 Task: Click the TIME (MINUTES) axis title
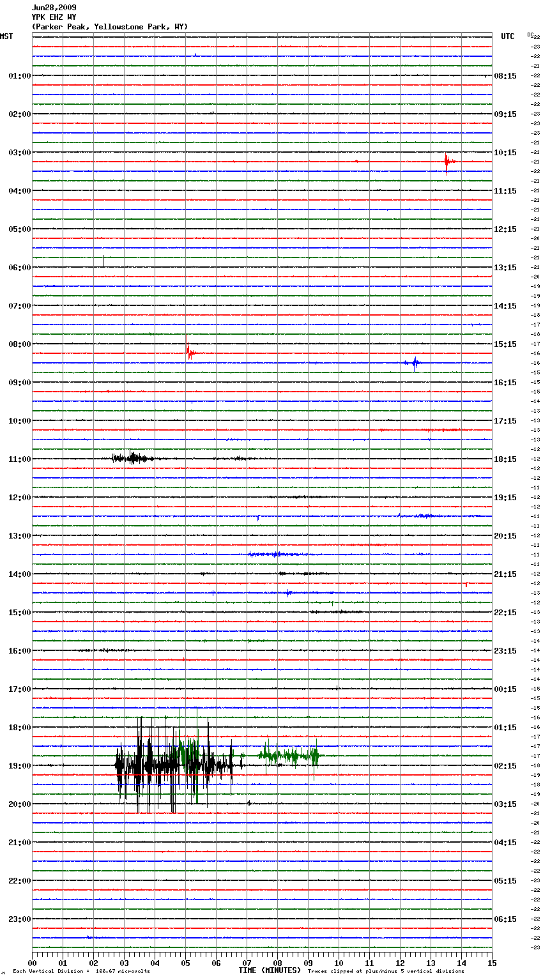tap(270, 970)
